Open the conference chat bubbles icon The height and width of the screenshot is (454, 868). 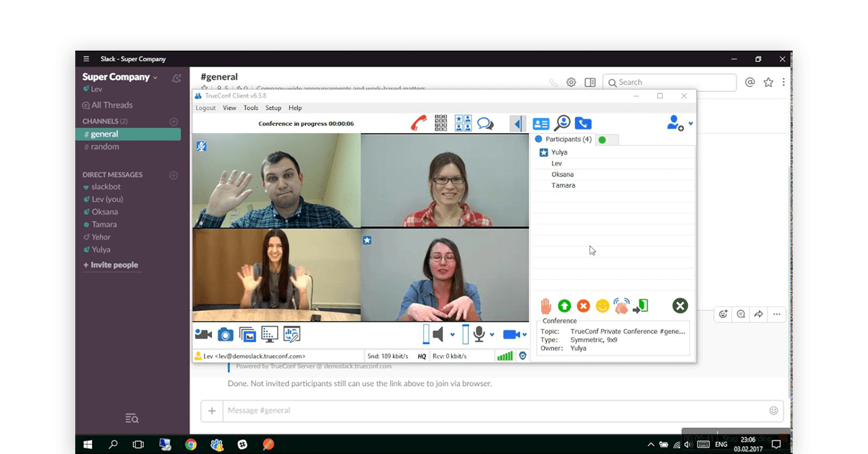pos(485,124)
